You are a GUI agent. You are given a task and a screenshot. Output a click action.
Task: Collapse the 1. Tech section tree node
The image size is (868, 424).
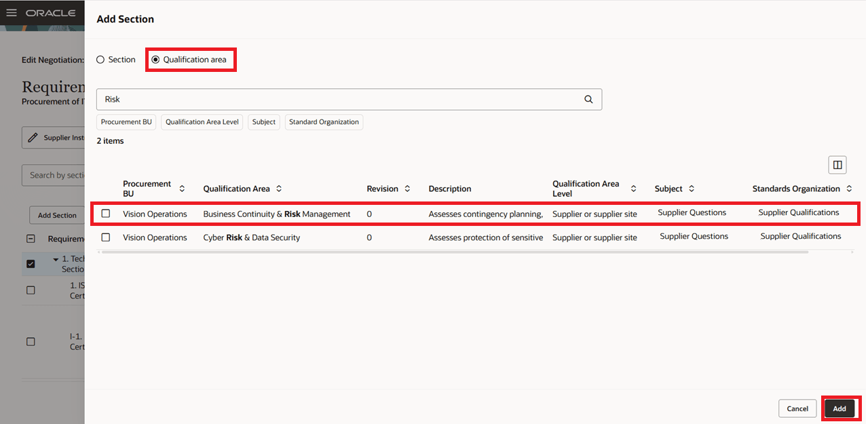[x=56, y=260]
